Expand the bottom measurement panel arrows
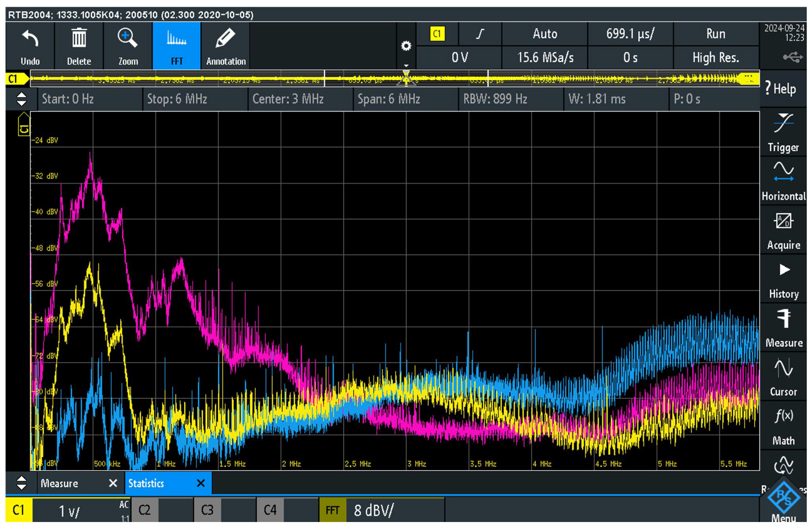 (21, 483)
